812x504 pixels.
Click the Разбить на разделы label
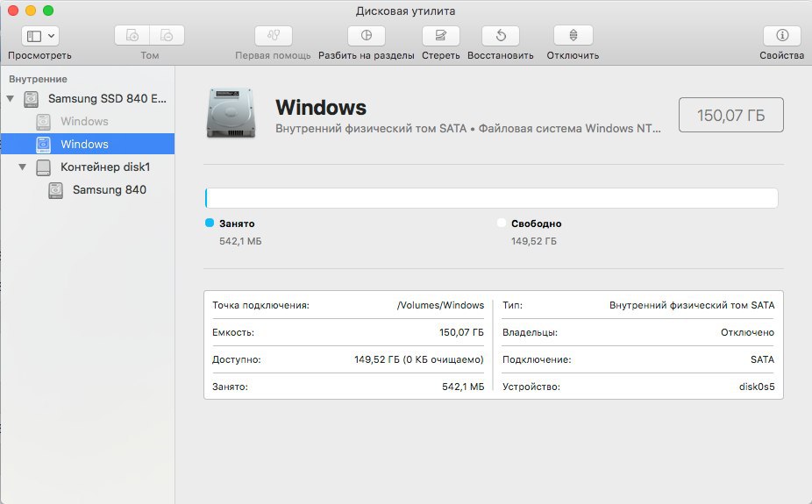pos(367,55)
